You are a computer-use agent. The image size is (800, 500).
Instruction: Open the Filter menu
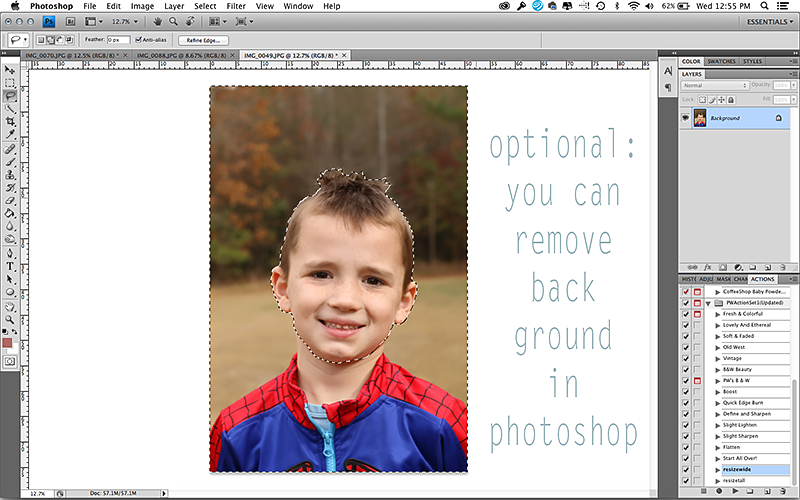(236, 6)
